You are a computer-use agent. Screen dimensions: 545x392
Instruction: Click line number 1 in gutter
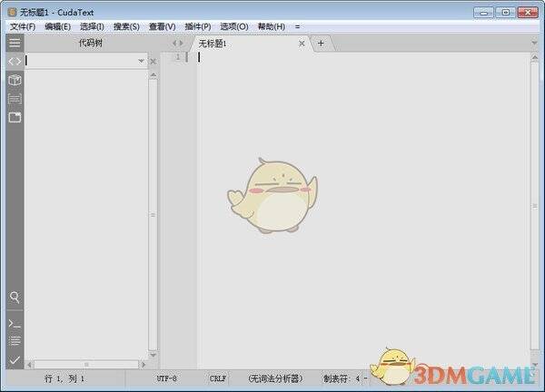[178, 57]
